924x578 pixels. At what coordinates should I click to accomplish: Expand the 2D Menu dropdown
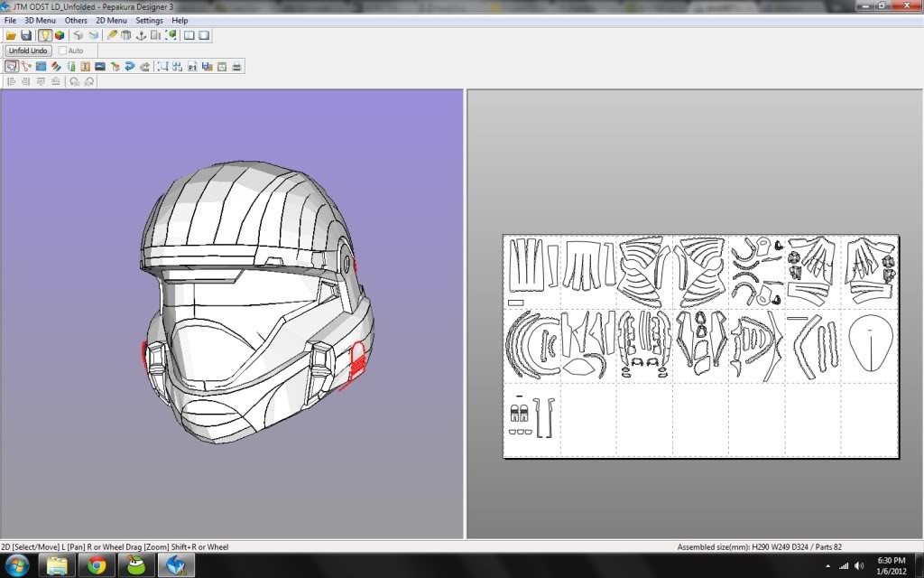tap(111, 20)
